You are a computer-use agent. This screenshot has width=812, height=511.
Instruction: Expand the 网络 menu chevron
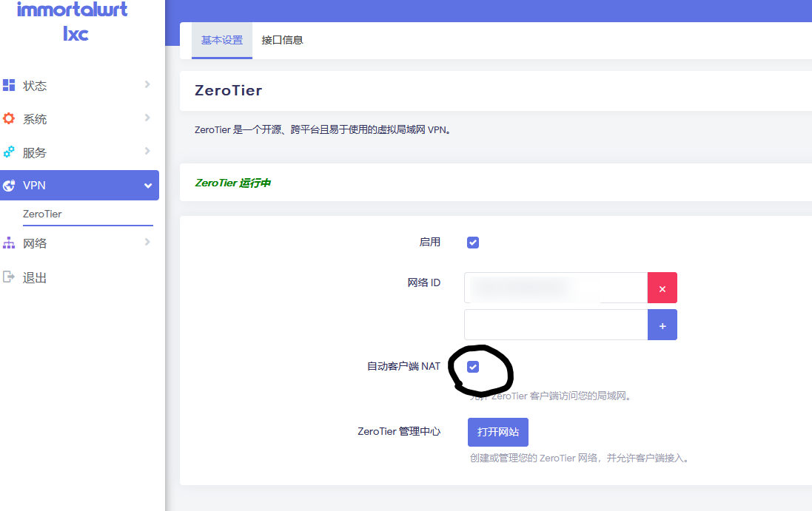(147, 242)
